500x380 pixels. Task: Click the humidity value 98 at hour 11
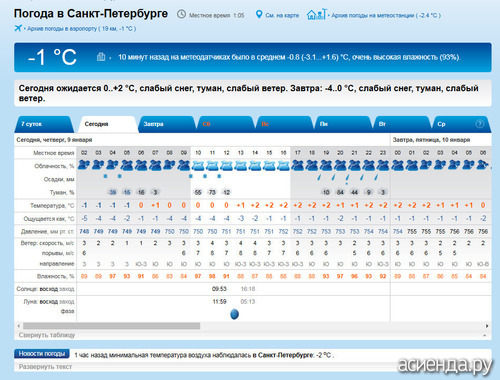[x=212, y=276]
